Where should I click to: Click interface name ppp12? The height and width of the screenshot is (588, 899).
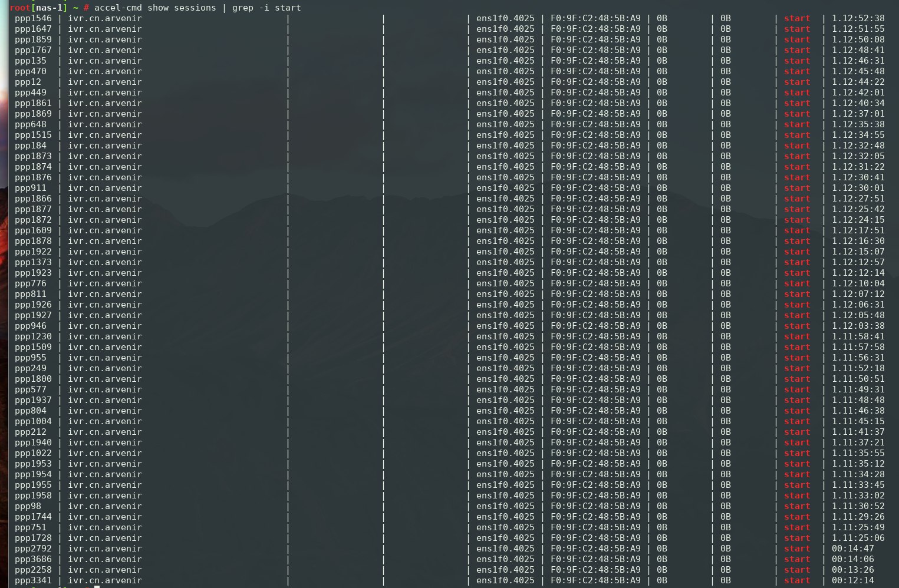(28, 82)
